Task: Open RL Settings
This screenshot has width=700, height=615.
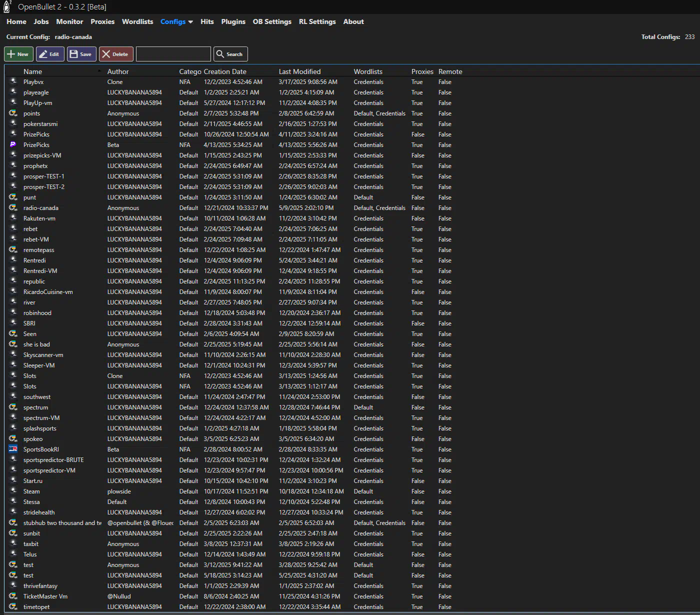Action: [317, 21]
